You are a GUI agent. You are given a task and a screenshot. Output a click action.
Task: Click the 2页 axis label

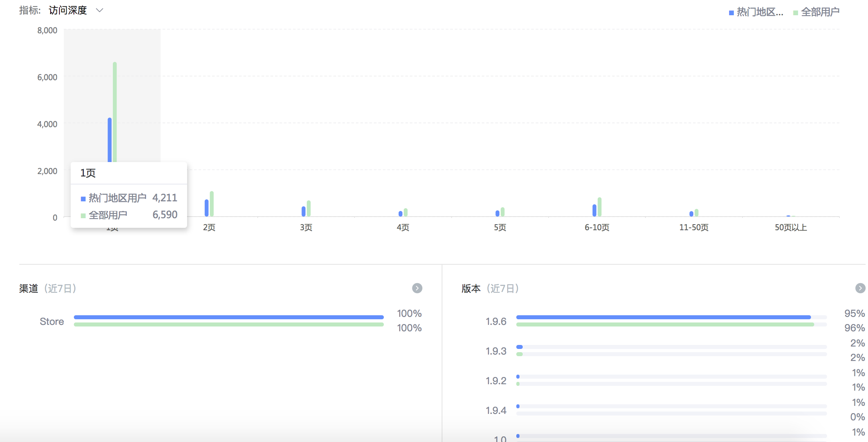click(x=209, y=227)
